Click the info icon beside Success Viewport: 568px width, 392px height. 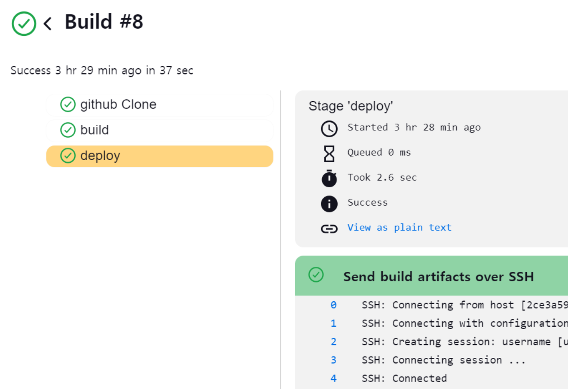pyautogui.click(x=329, y=204)
